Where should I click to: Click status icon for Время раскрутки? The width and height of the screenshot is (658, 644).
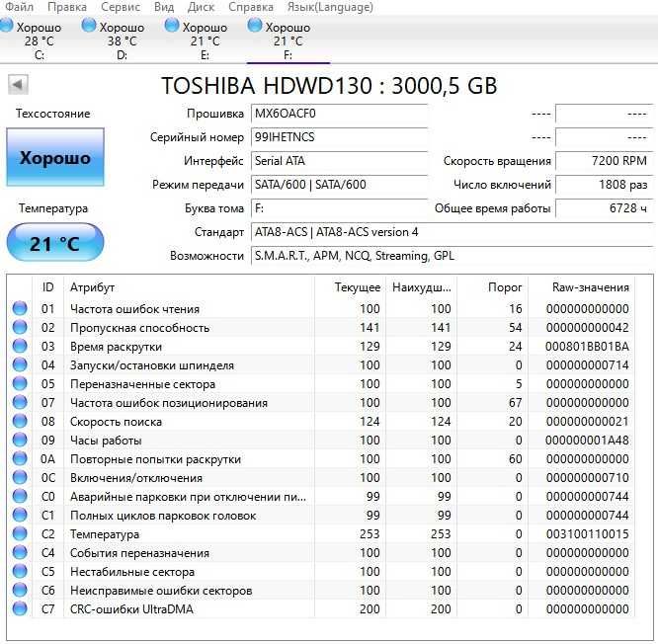coord(20,346)
